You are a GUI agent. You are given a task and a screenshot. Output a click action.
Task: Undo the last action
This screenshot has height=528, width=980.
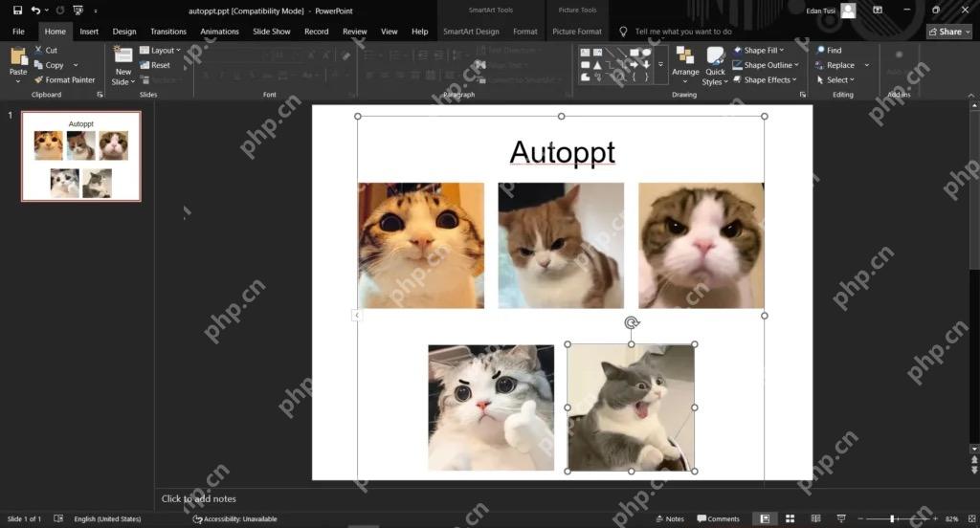pos(35,11)
